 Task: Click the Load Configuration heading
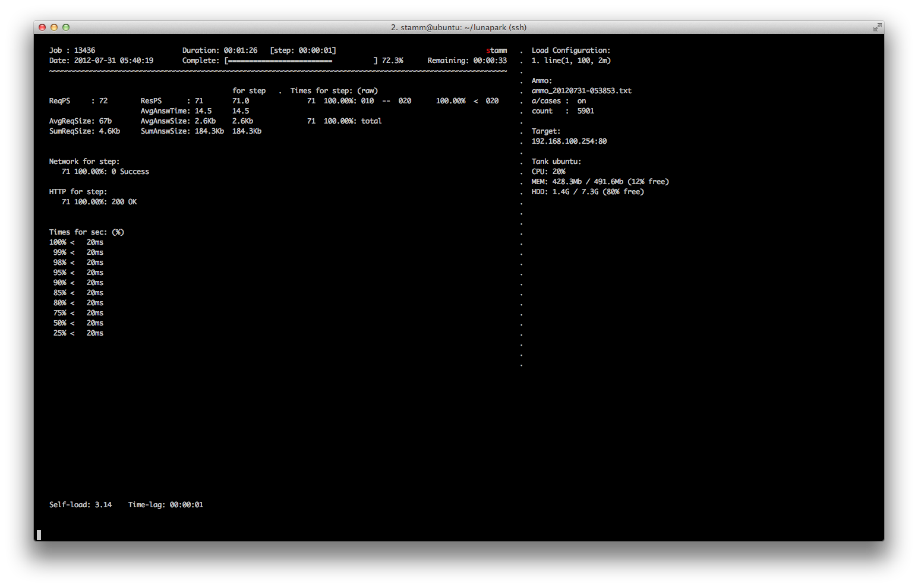click(570, 50)
